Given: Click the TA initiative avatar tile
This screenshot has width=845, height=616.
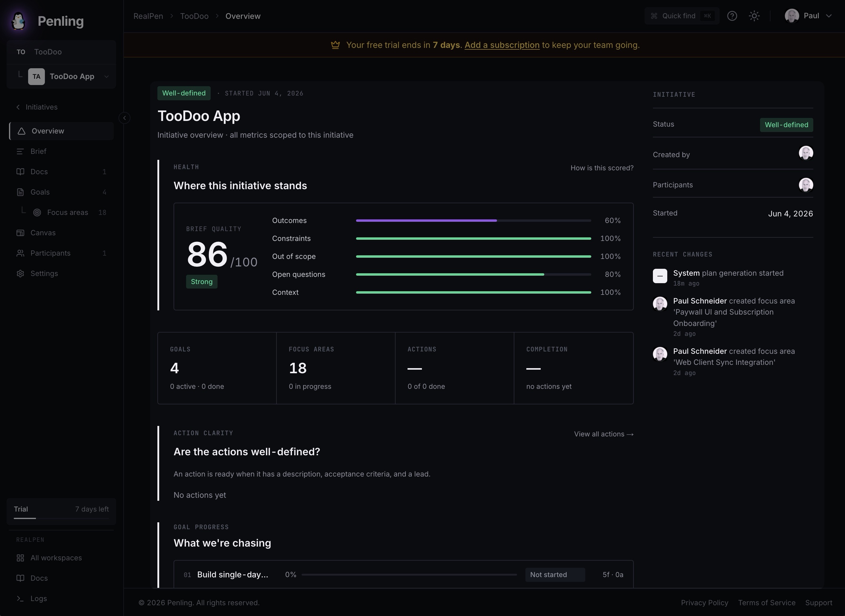Looking at the screenshot, I should [x=37, y=76].
